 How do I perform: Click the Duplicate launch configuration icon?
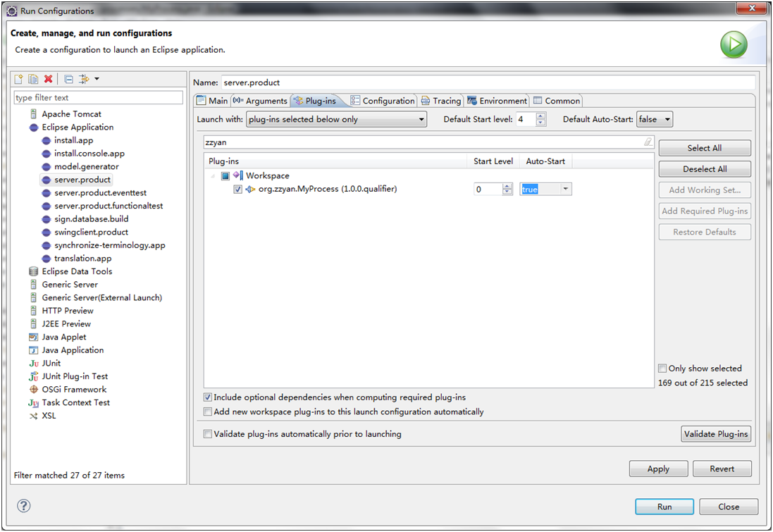(33, 79)
